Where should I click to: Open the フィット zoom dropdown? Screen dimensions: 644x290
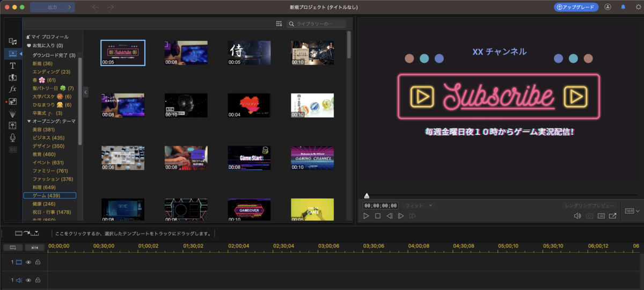pos(419,206)
